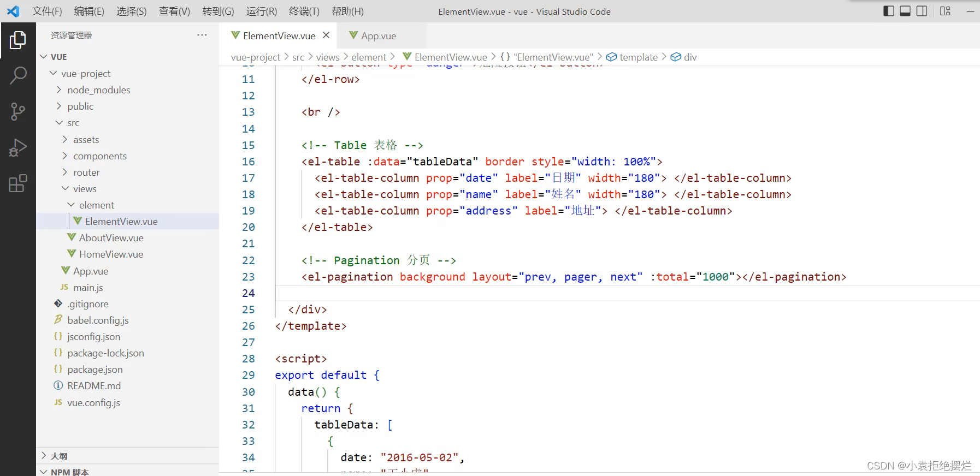Toggle the bottom panel layout icon

[x=905, y=11]
